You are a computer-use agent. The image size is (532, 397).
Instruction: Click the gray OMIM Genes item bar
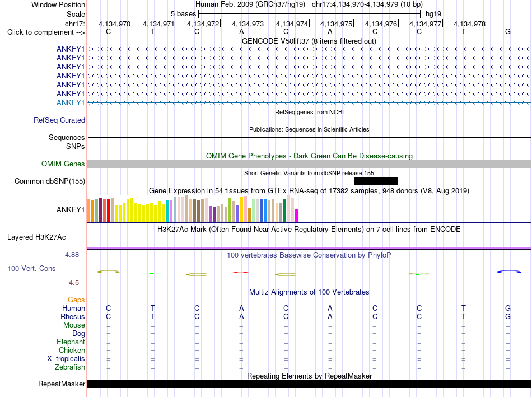pos(309,164)
